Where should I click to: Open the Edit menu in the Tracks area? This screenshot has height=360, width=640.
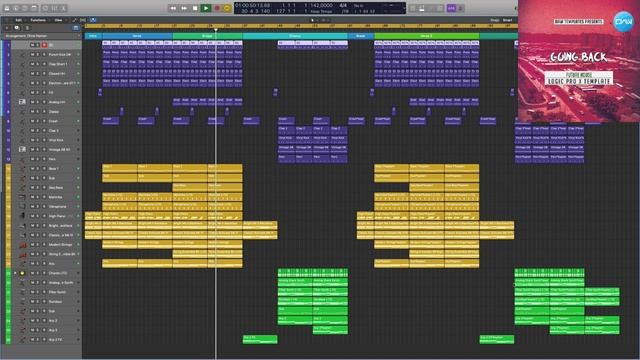click(x=18, y=20)
